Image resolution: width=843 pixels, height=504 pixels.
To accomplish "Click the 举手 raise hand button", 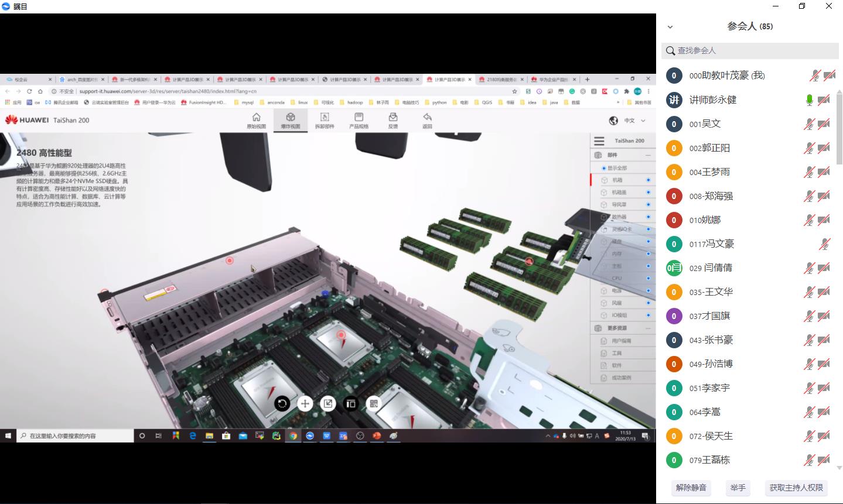I will (x=738, y=488).
